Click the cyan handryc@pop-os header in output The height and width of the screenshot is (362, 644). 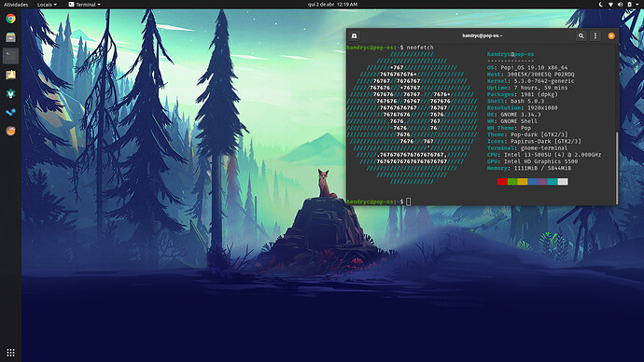point(511,54)
